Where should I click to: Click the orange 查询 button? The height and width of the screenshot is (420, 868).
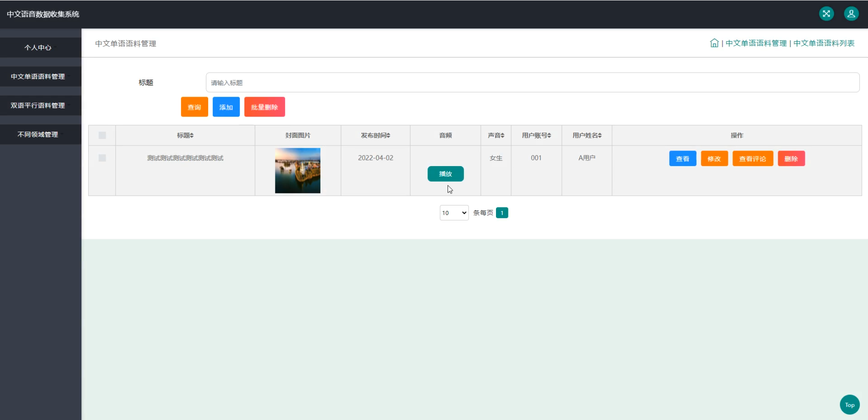194,107
